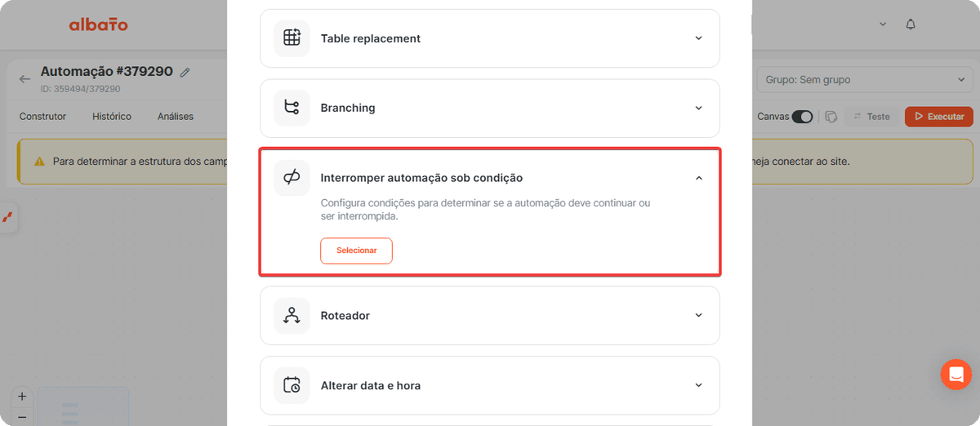This screenshot has width=980, height=426.
Task: Open the notifications bell
Action: [x=911, y=24]
